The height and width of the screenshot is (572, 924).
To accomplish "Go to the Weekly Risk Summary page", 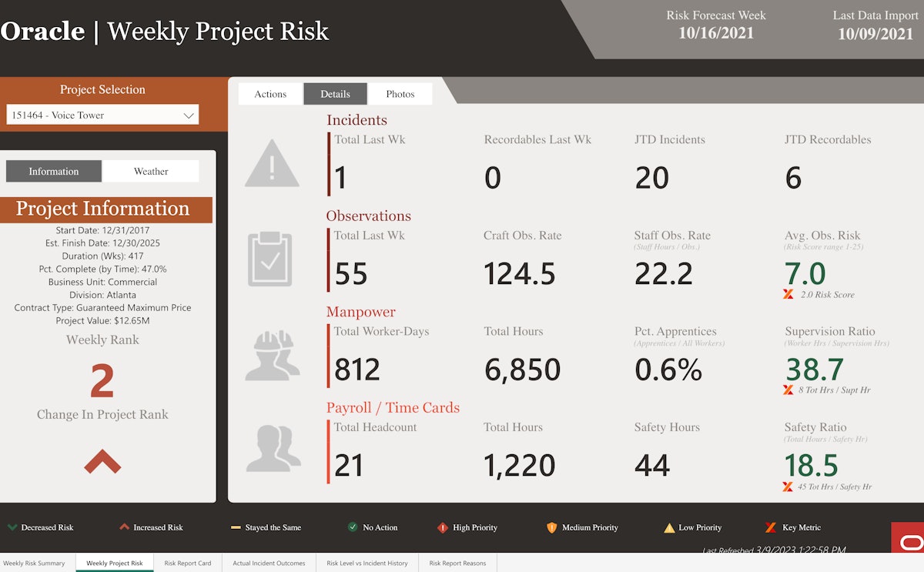I will pyautogui.click(x=34, y=563).
